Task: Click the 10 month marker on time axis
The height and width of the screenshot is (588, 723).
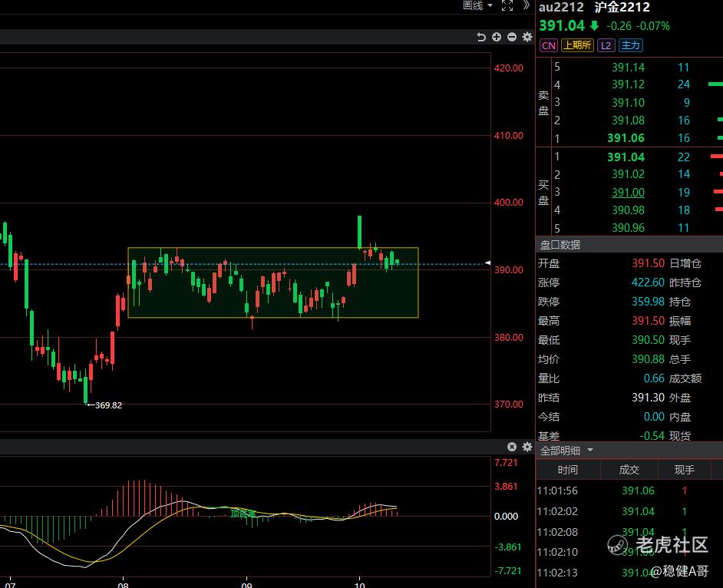Action: (360, 585)
